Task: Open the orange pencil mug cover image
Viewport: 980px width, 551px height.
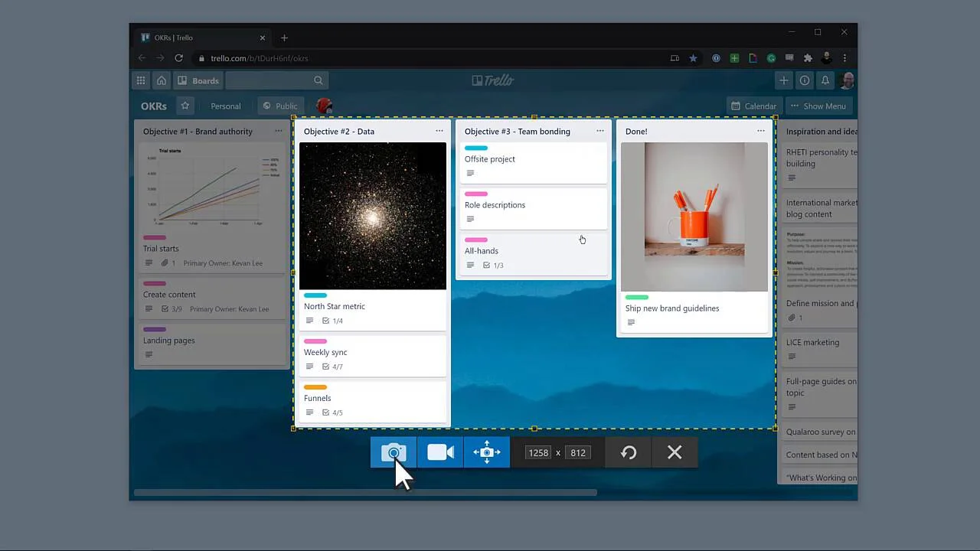Action: pos(694,217)
